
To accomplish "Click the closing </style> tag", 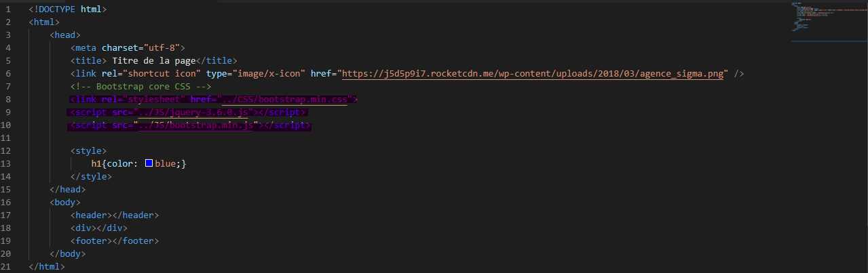I will (91, 177).
